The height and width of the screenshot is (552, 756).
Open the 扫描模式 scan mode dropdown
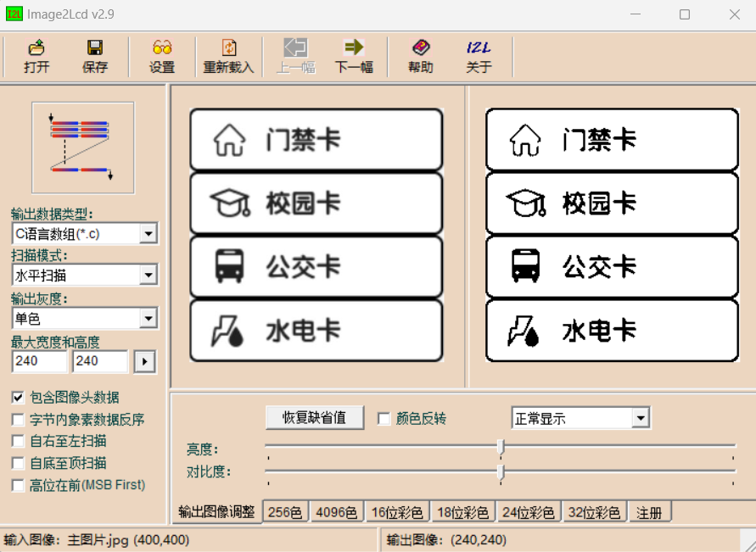pos(148,276)
